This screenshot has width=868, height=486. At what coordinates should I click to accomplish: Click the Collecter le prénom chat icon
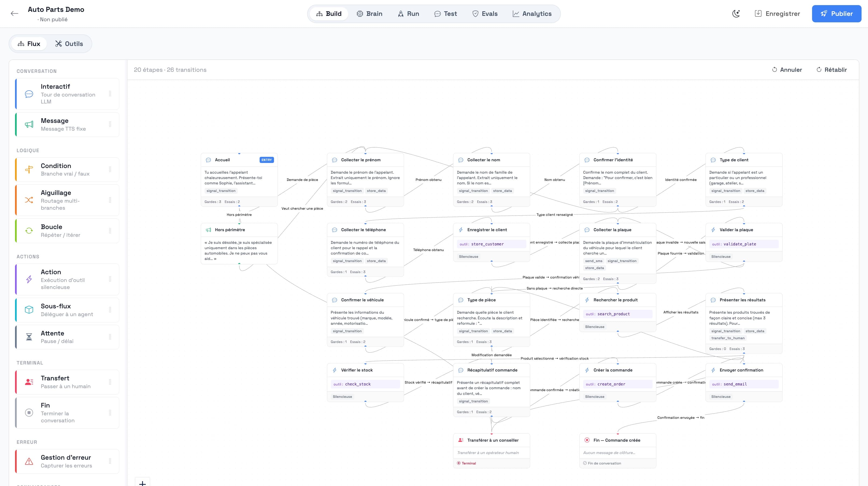(335, 160)
